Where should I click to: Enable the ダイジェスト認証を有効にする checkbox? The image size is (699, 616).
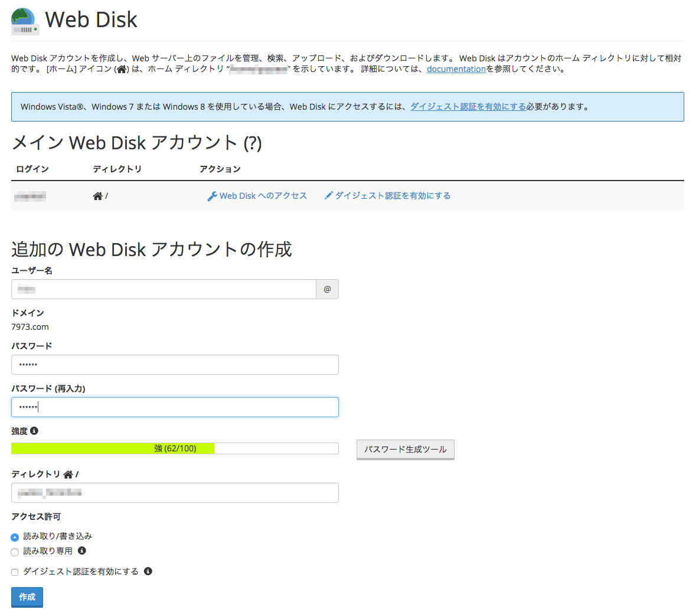pyautogui.click(x=15, y=572)
